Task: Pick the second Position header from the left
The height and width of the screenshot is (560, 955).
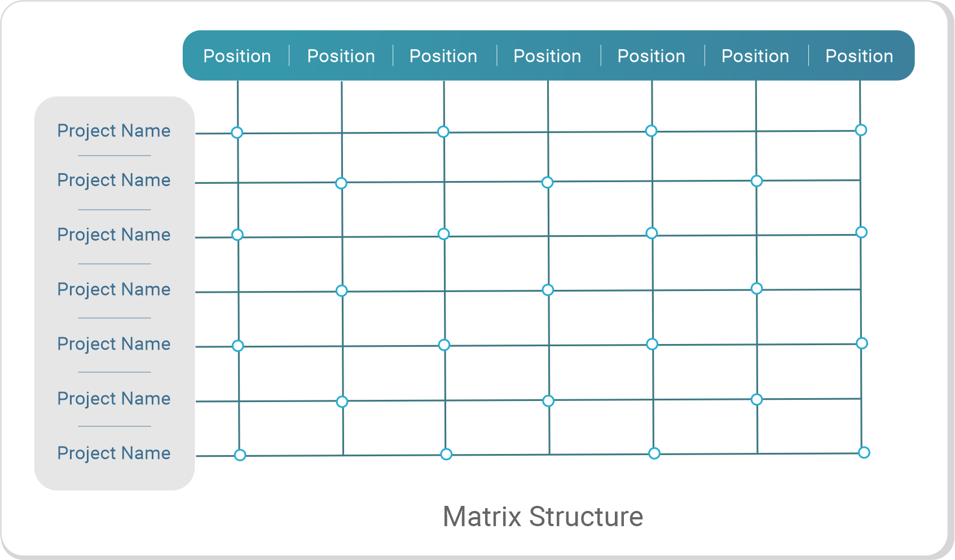Action: 341,56
